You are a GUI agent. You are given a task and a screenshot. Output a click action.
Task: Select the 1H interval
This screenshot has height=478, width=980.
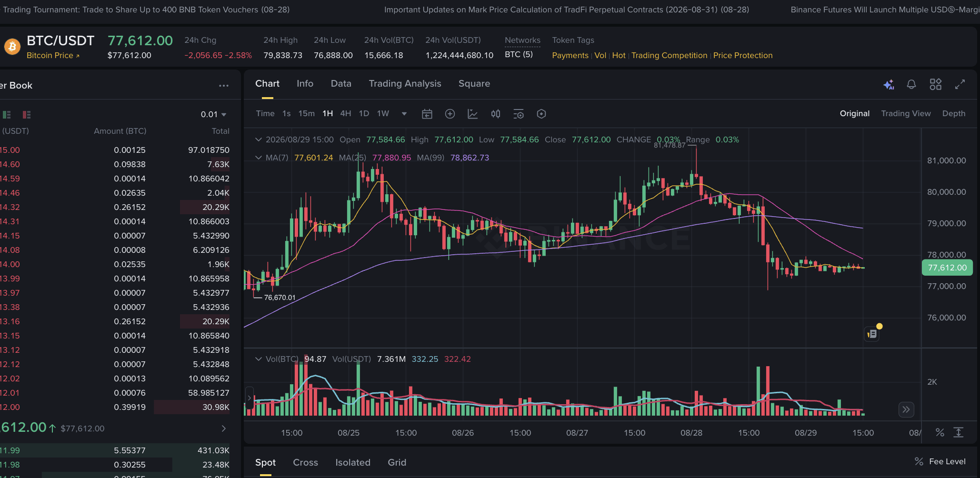[x=328, y=113]
